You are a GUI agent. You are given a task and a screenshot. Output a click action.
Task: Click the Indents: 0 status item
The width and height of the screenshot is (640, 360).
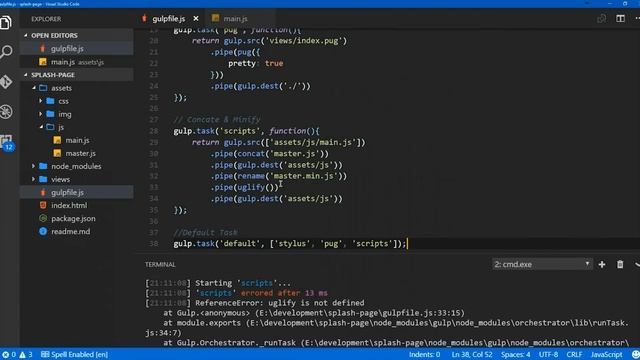pos(424,354)
